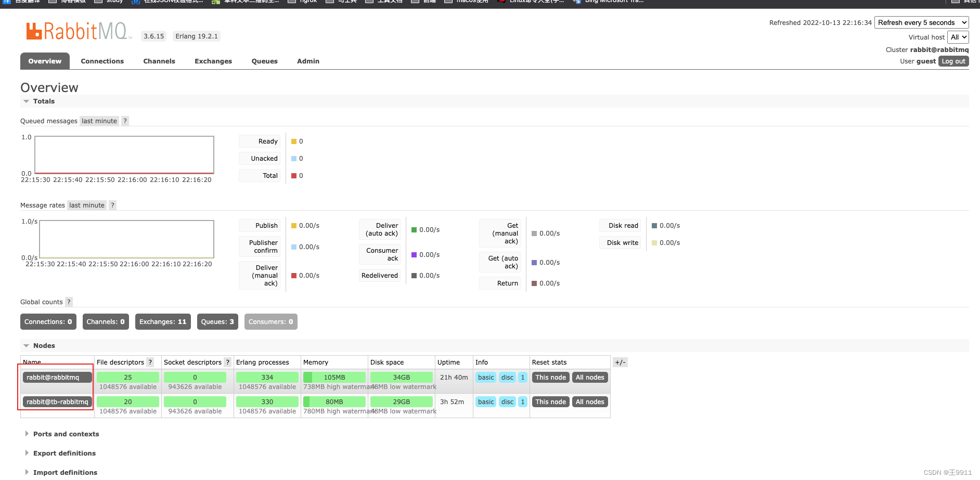
Task: Switch to the Queues tab
Action: (265, 61)
